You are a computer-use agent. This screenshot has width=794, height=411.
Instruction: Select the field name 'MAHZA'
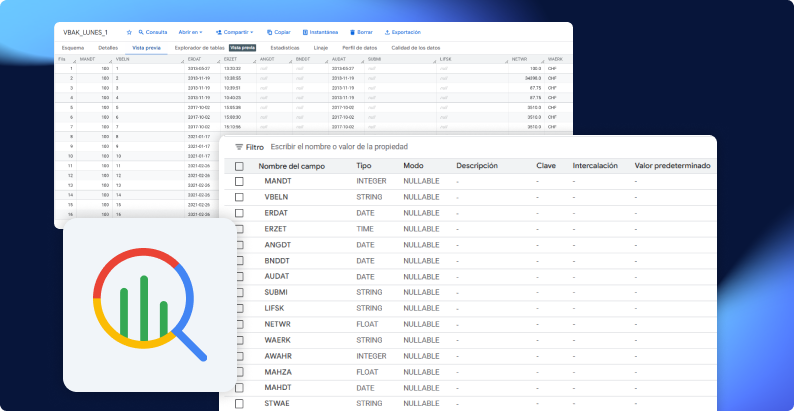[x=278, y=372]
